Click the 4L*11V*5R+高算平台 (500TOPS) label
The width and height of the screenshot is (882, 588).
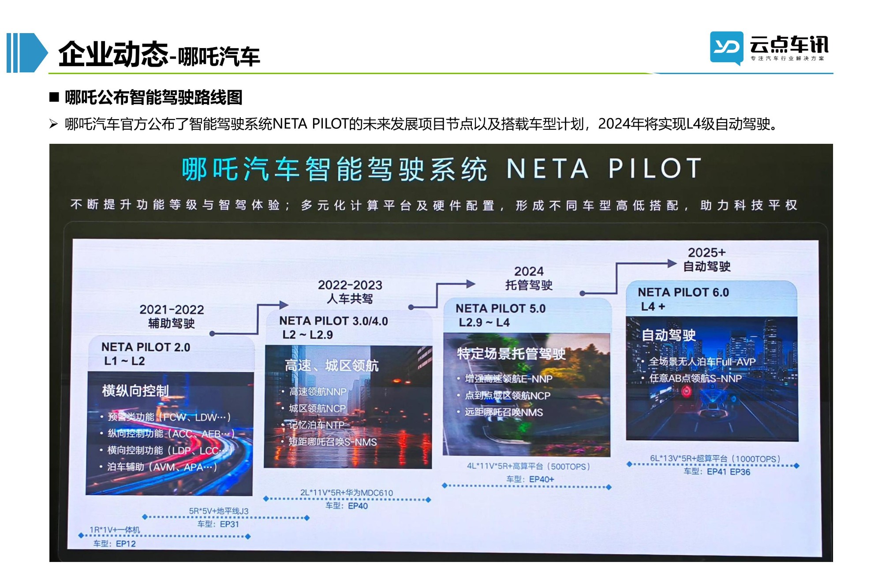(528, 466)
